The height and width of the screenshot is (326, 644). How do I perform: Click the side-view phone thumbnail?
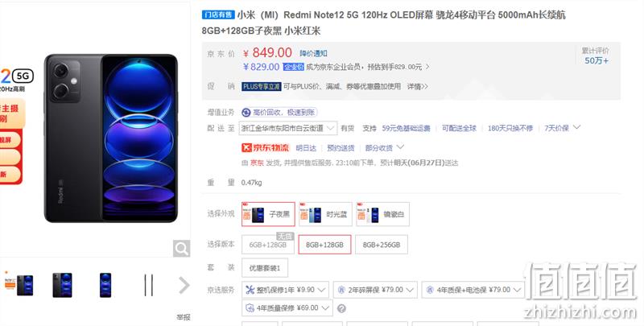148,286
